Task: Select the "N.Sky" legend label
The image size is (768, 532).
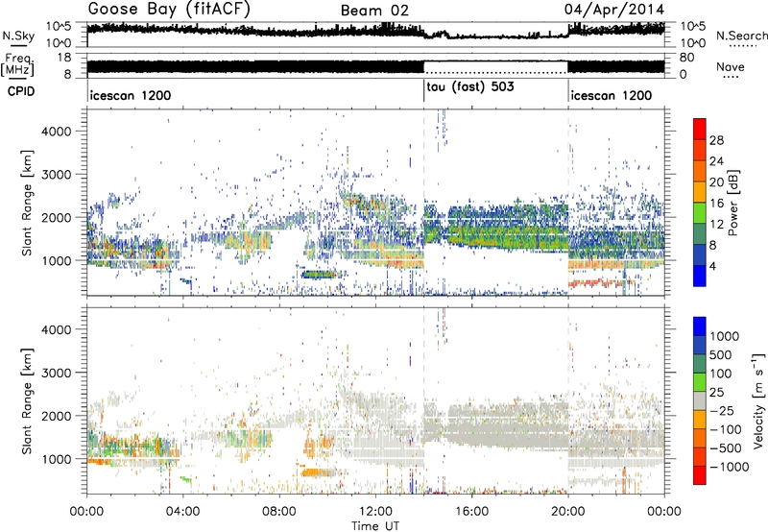Action: (18, 36)
